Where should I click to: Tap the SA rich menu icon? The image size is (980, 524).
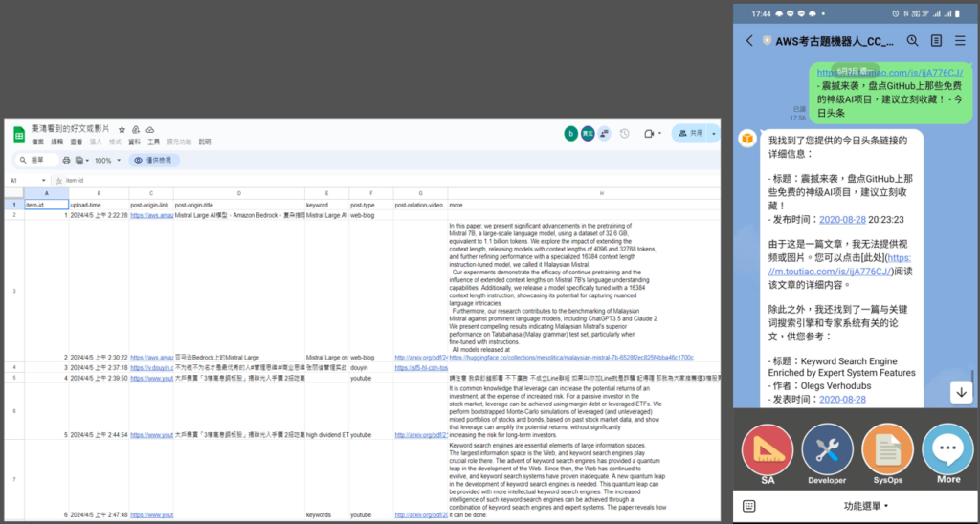768,449
